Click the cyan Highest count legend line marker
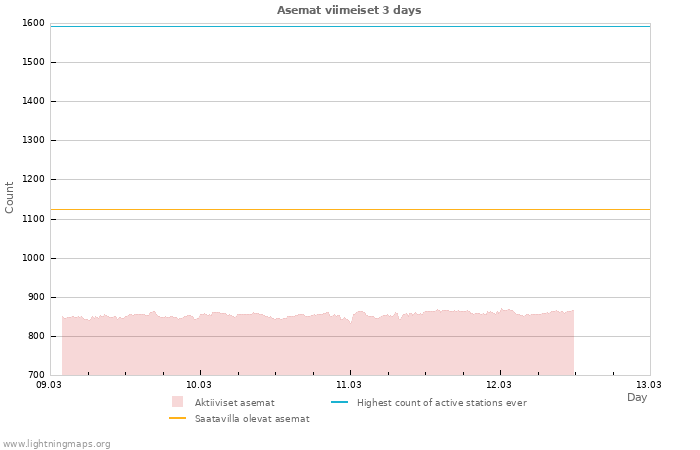 (x=339, y=402)
